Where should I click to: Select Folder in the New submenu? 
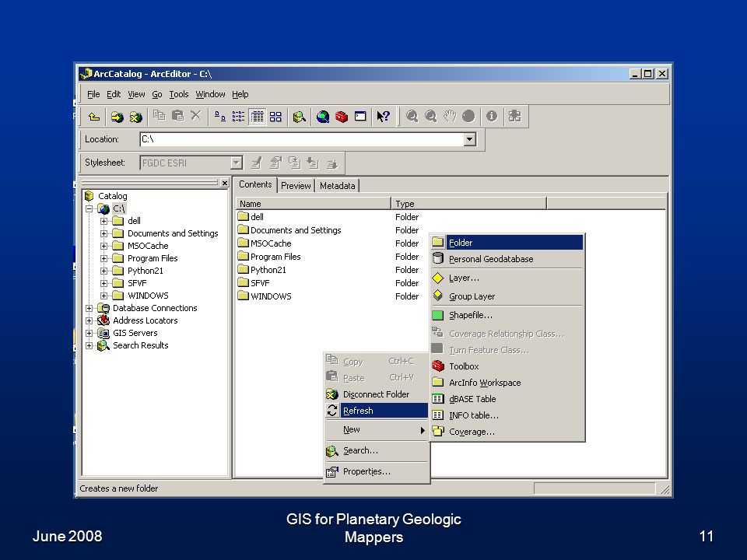tap(507, 243)
